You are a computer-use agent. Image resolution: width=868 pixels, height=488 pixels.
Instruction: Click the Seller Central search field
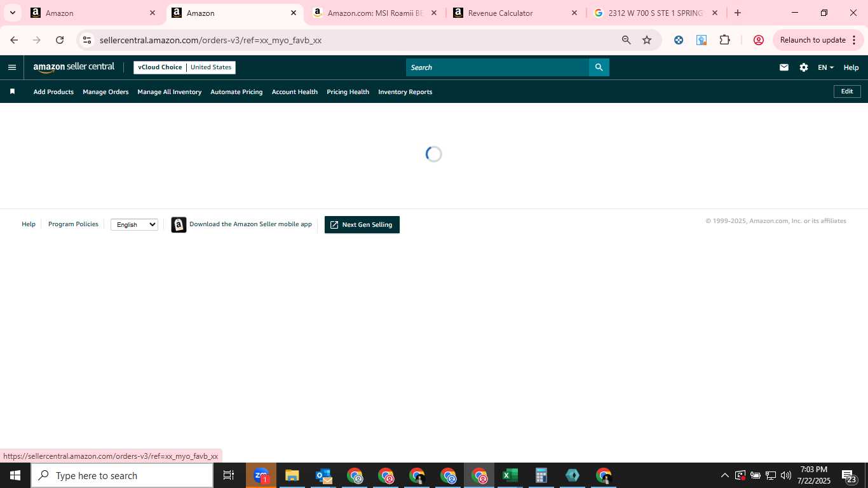point(498,67)
